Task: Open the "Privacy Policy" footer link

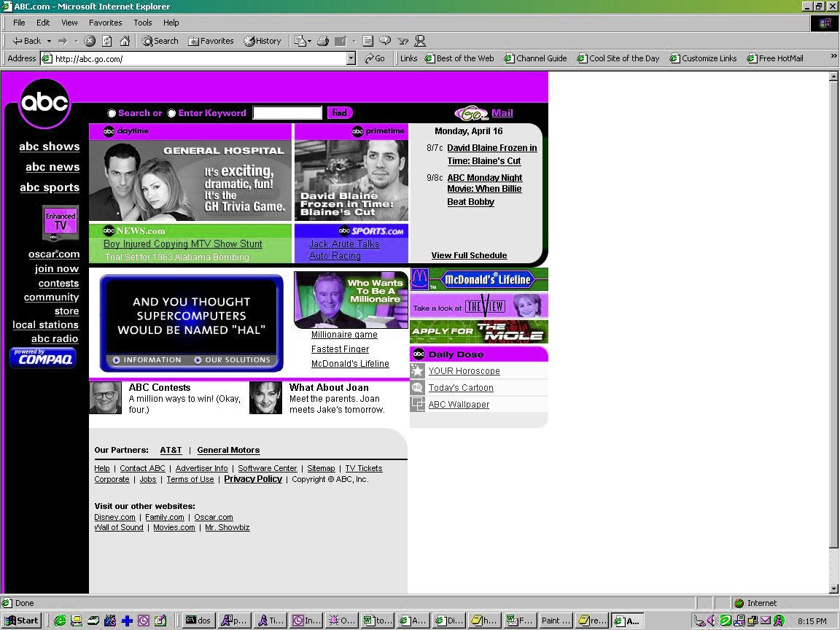Action: [x=253, y=479]
